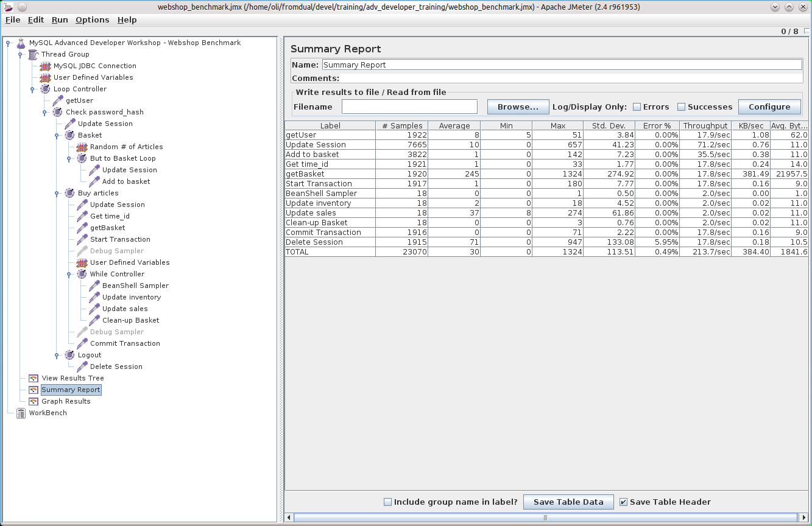Viewport: 812px width, 526px height.
Task: Collapse the Check password_hash node
Action: (x=44, y=112)
